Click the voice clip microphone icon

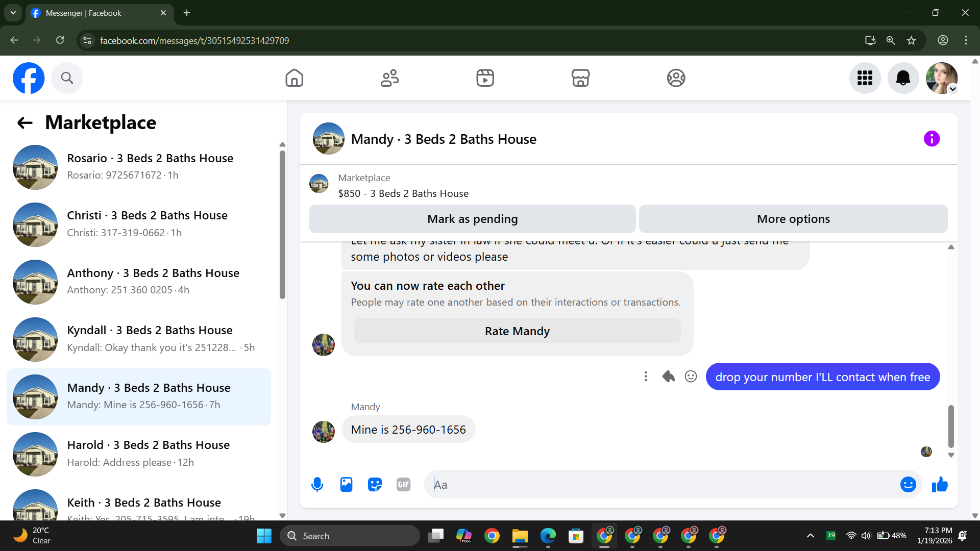(317, 485)
